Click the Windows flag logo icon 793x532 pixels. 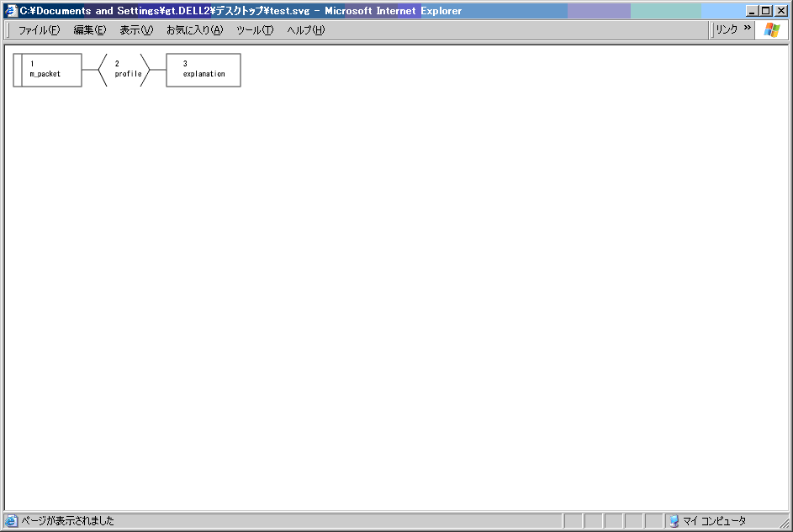(x=772, y=29)
